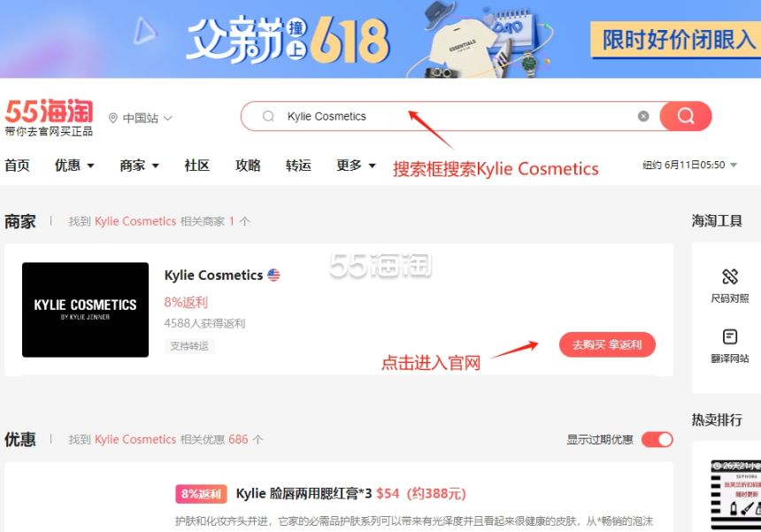Open the 更多 menu dropdown
Image resolution: width=761 pixels, height=532 pixels.
(x=356, y=166)
